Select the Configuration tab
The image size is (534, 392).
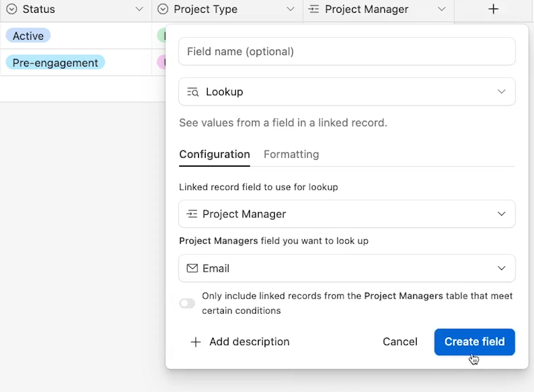pos(214,154)
